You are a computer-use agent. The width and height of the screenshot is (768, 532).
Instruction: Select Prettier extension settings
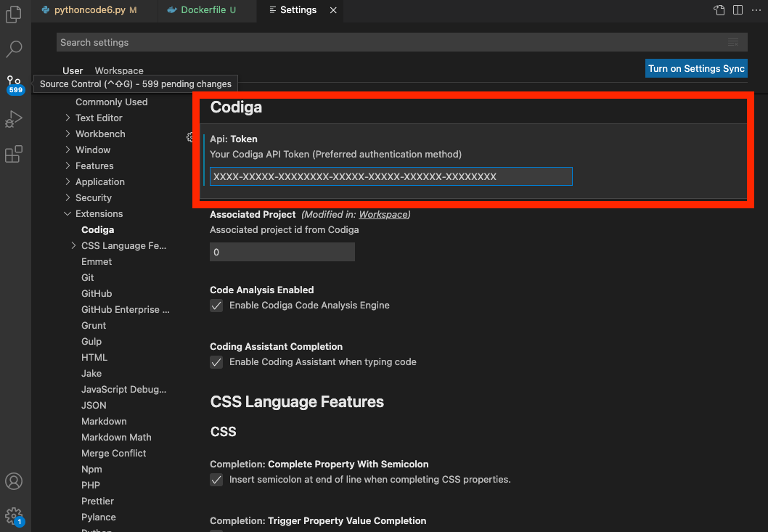click(97, 501)
